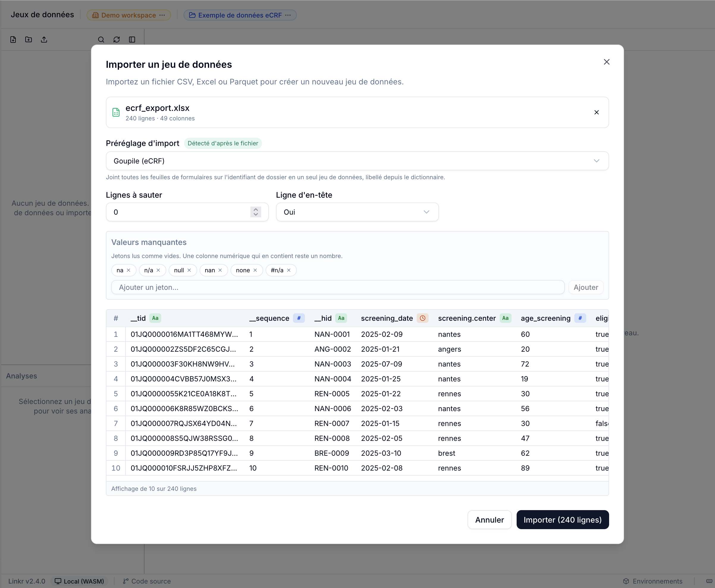
Task: Remove the '#n/a' missing value token
Action: pyautogui.click(x=289, y=270)
